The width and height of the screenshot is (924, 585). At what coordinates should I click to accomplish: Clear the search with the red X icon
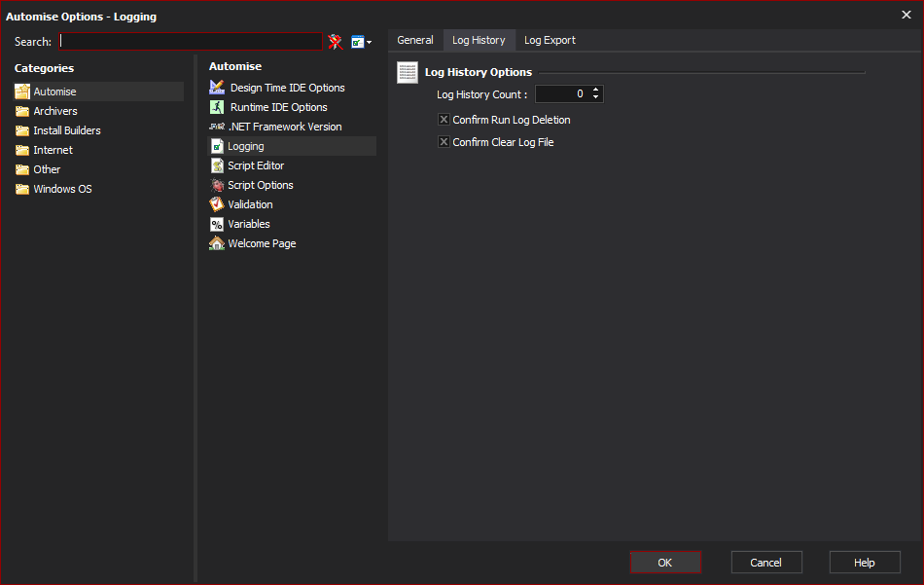[336, 41]
